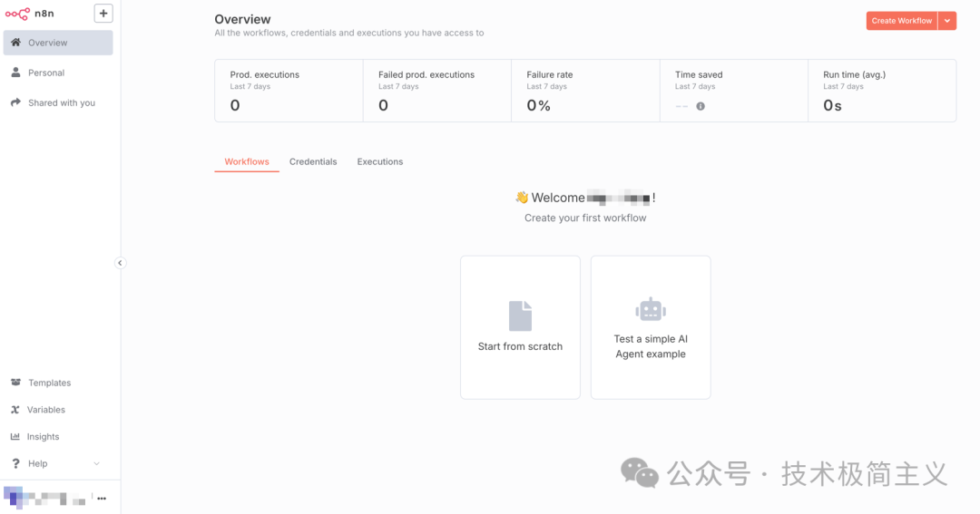
Task: Switch to the Executions tab
Action: pyautogui.click(x=380, y=161)
